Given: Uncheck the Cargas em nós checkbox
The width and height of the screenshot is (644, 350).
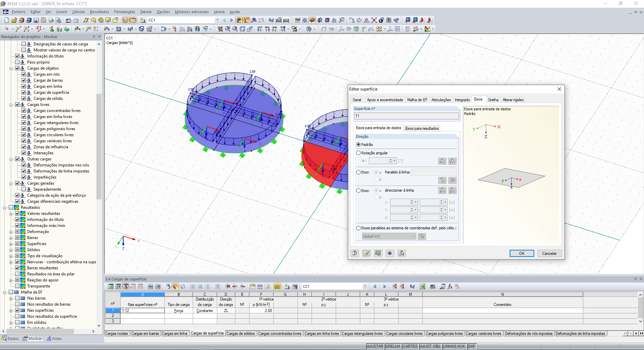Looking at the screenshot, I should click(x=24, y=74).
